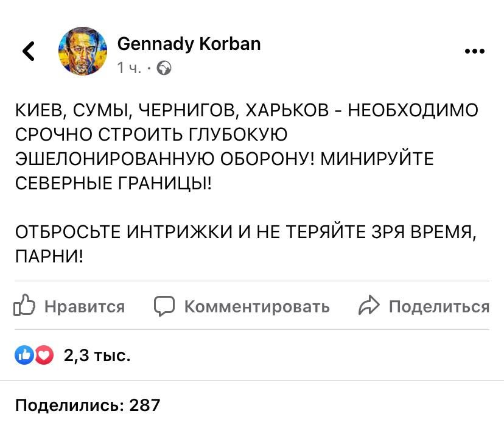Tap the share arrow icon next to Поделиться
The width and height of the screenshot is (504, 425).
369,306
